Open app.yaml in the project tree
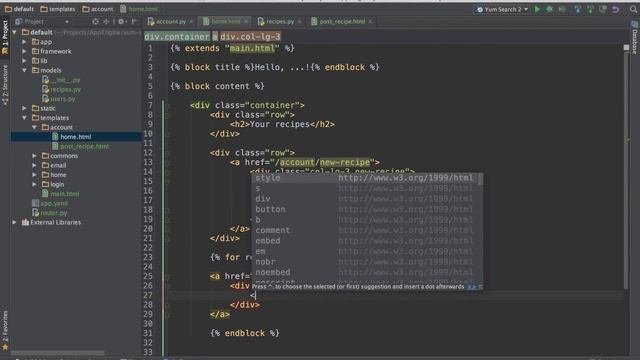This screenshot has height=360, width=640. tap(50, 203)
